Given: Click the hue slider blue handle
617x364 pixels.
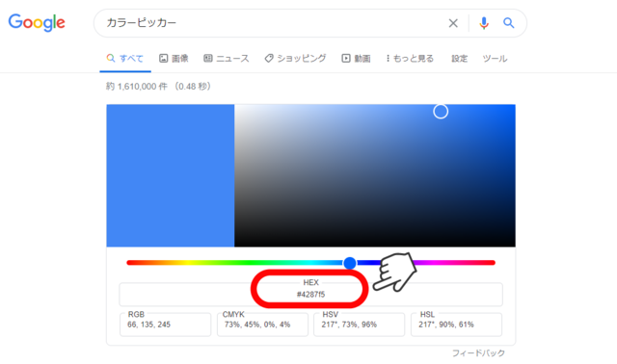Looking at the screenshot, I should pos(350,263).
